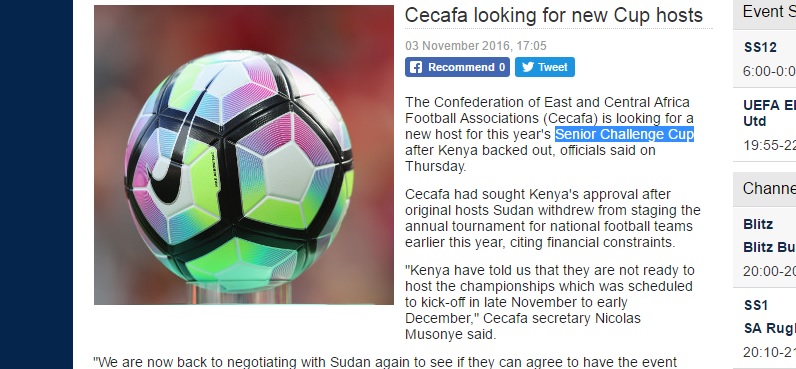Select the SS12 channel entry
Viewport: 796px width, 369px height.
click(x=760, y=48)
